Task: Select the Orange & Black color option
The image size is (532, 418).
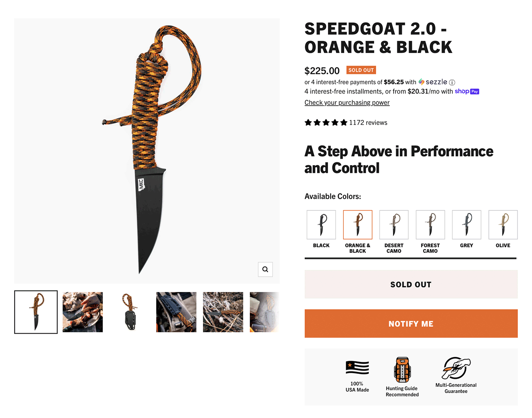Action: [x=357, y=225]
